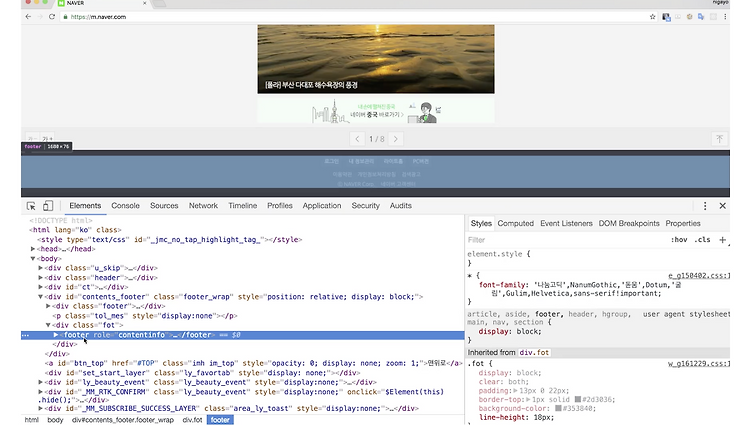The width and height of the screenshot is (750, 425).
Task: Expand the div class header node
Action: coord(41,278)
